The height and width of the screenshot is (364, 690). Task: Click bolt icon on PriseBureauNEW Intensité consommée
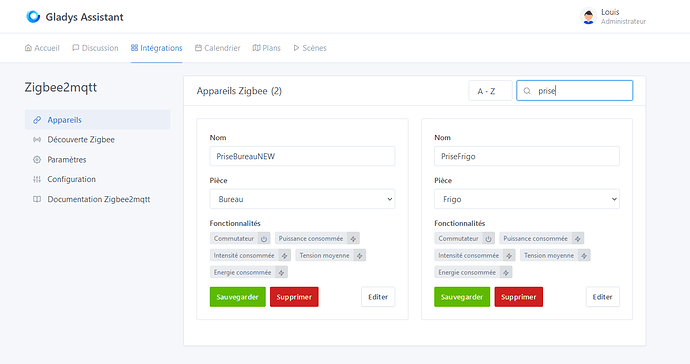[285, 256]
